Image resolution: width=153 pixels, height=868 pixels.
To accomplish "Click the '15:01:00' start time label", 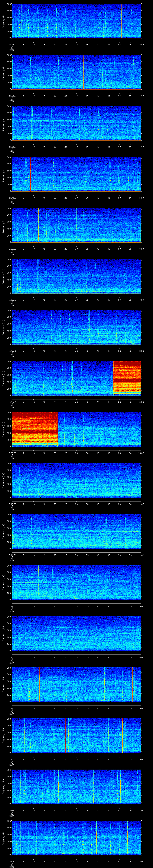I will click(12, 44).
